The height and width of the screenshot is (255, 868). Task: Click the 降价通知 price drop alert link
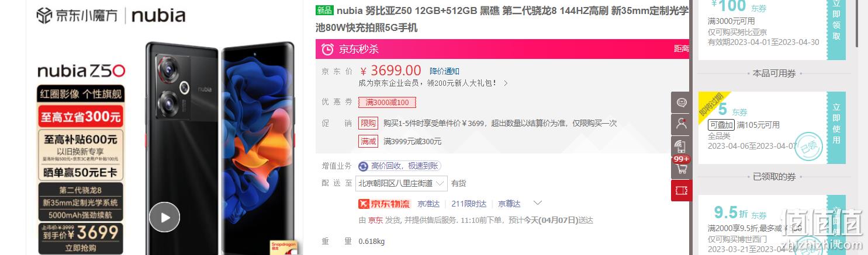(x=444, y=71)
